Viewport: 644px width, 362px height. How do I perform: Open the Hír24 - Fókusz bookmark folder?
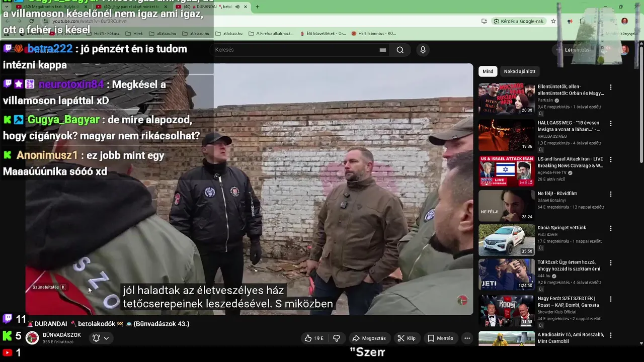tap(102, 34)
